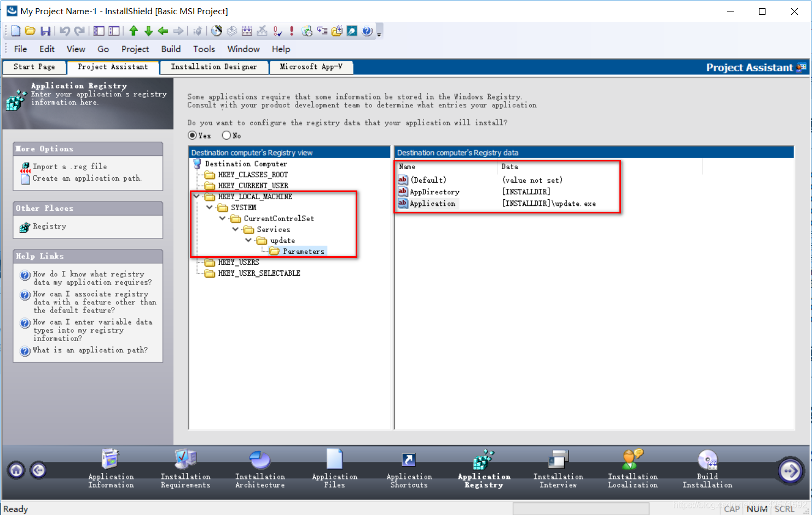Open help What is an application path
The width and height of the screenshot is (812, 515).
tap(90, 350)
